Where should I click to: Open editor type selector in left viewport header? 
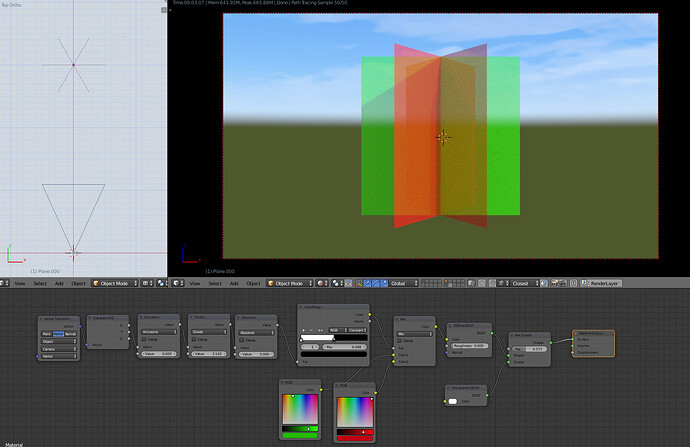[x=4, y=283]
